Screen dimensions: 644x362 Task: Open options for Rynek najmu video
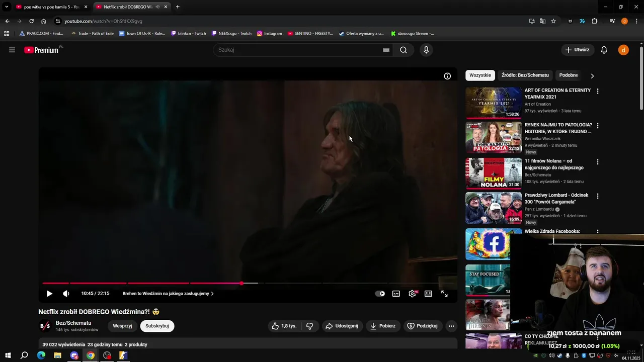[598, 126]
